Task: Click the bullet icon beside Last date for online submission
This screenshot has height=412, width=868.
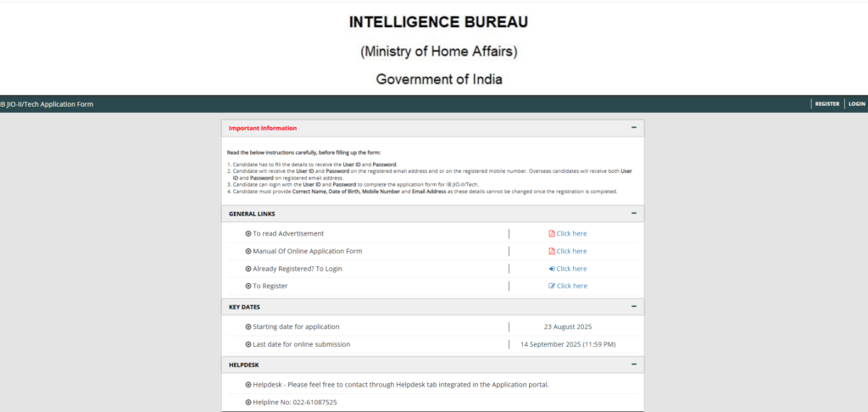Action: [248, 344]
